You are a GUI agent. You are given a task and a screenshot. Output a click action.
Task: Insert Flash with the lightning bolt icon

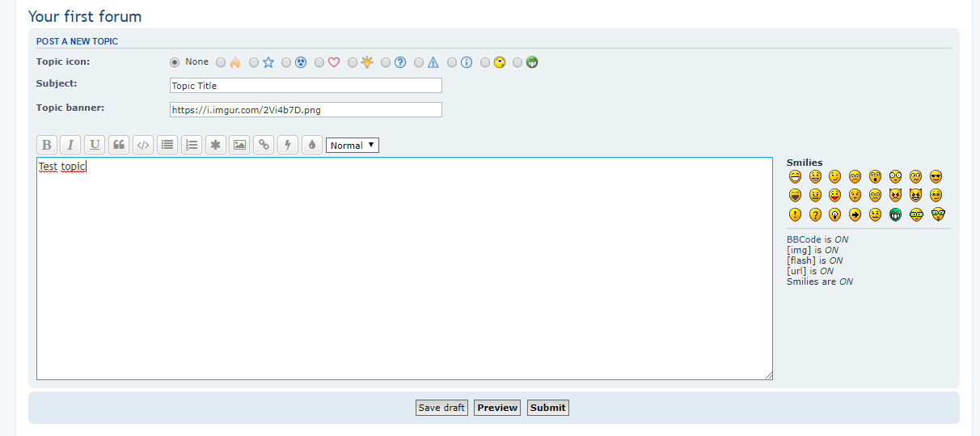tap(288, 145)
